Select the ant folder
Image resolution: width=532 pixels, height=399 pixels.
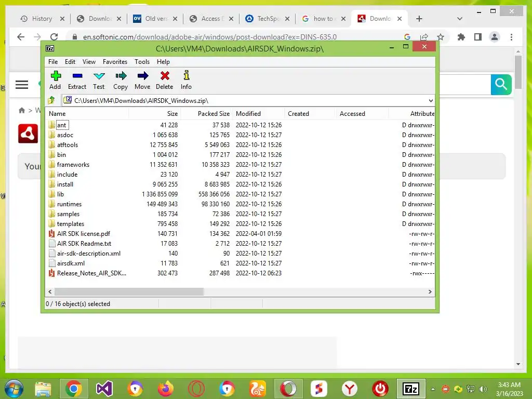(x=61, y=125)
